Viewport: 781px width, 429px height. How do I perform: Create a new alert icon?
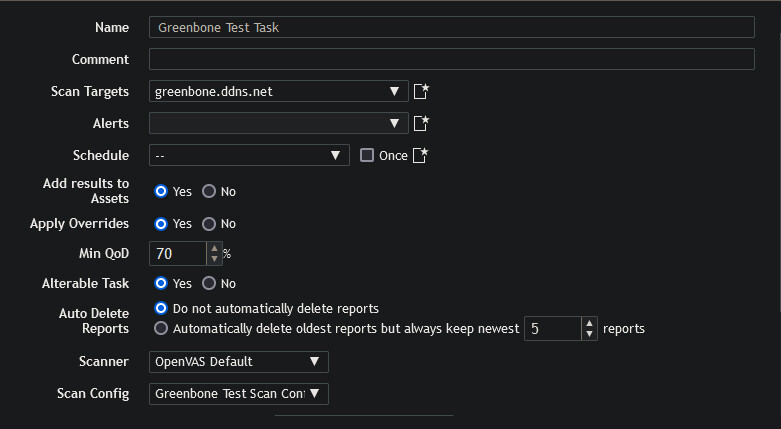421,123
